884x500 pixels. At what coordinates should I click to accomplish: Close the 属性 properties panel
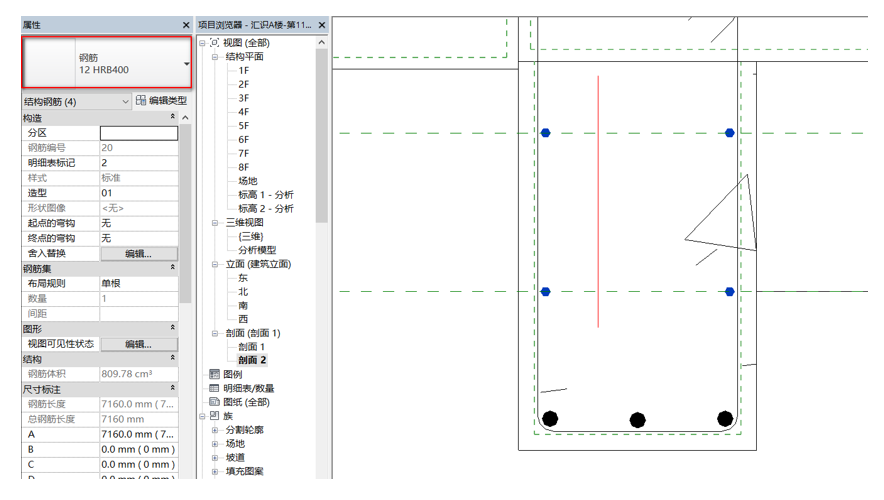186,25
